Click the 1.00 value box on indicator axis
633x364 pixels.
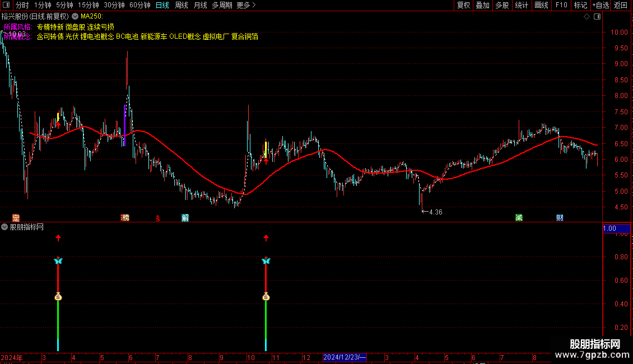click(616, 228)
